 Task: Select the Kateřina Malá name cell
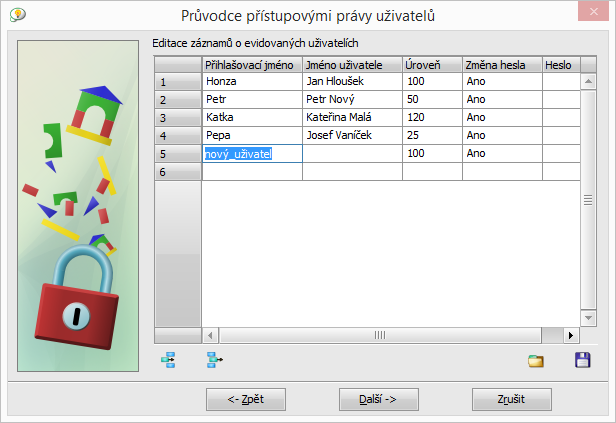(352, 118)
